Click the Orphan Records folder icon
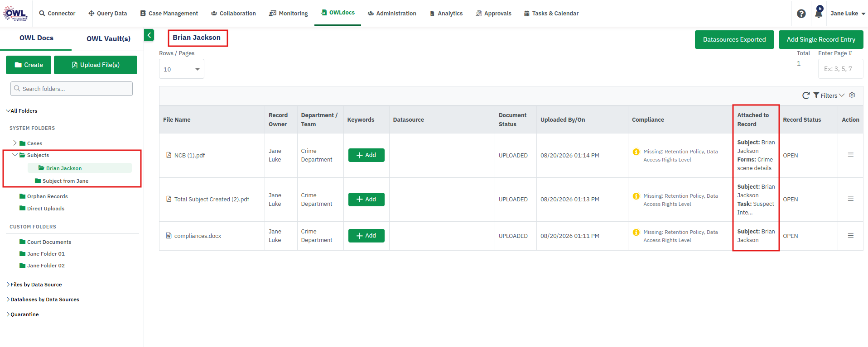868x347 pixels. coord(23,196)
